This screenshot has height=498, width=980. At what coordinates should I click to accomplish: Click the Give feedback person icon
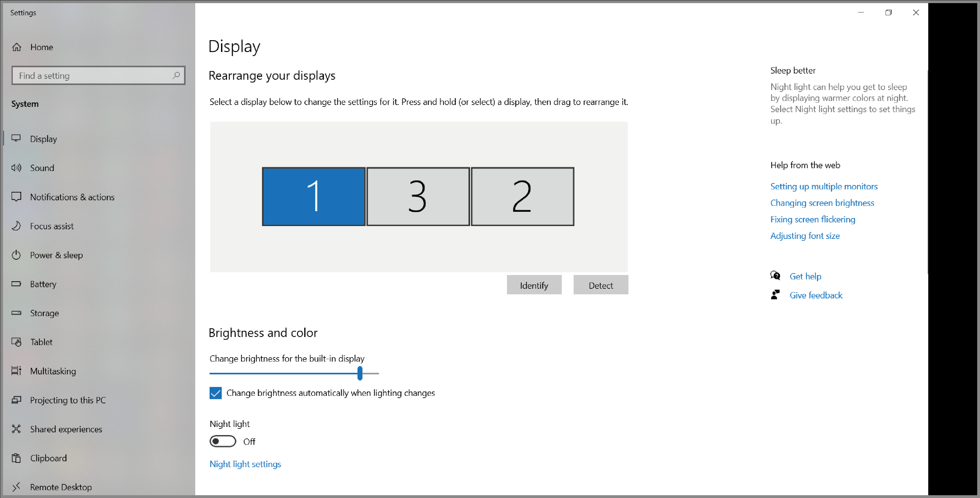point(775,295)
